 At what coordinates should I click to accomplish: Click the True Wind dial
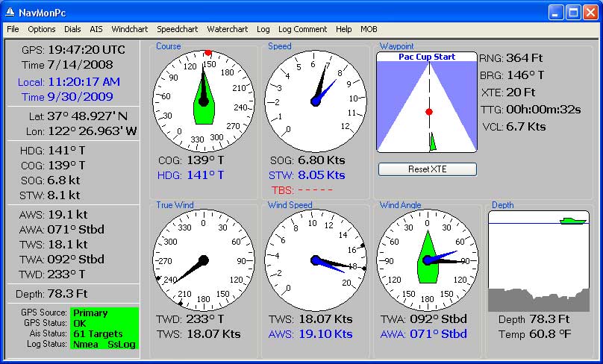204,260
